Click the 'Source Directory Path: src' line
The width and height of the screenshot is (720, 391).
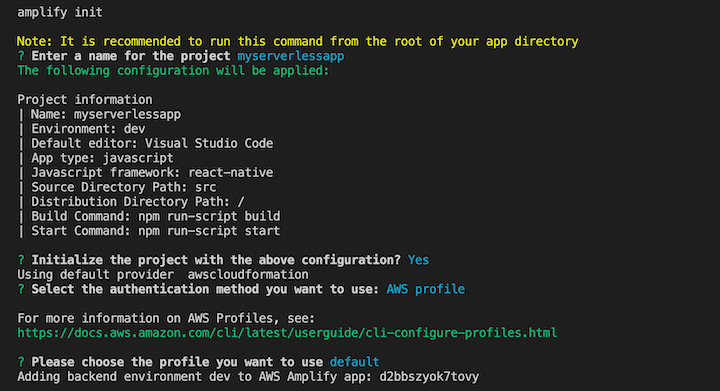coord(124,187)
